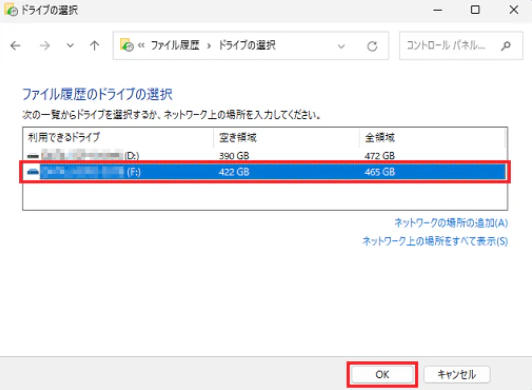Click the 390 GB free space cell
Screen dimensions: 532x390
point(234,156)
